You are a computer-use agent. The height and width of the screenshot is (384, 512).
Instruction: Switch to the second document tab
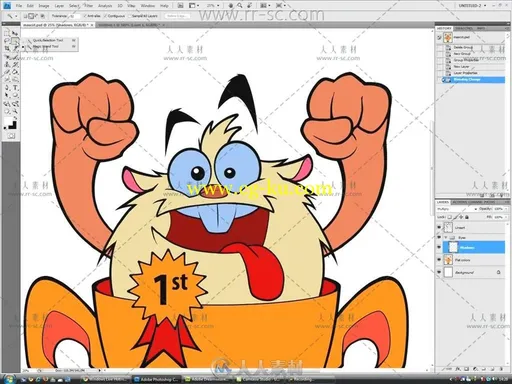(x=130, y=25)
